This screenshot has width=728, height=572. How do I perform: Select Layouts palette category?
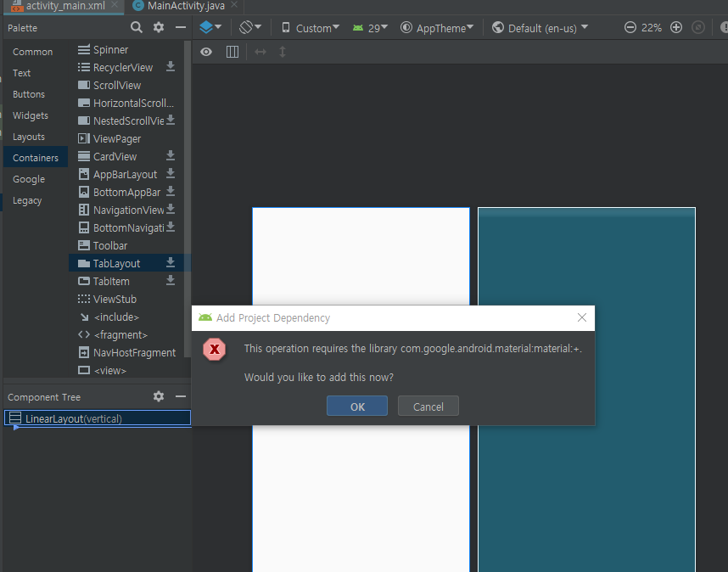[29, 137]
